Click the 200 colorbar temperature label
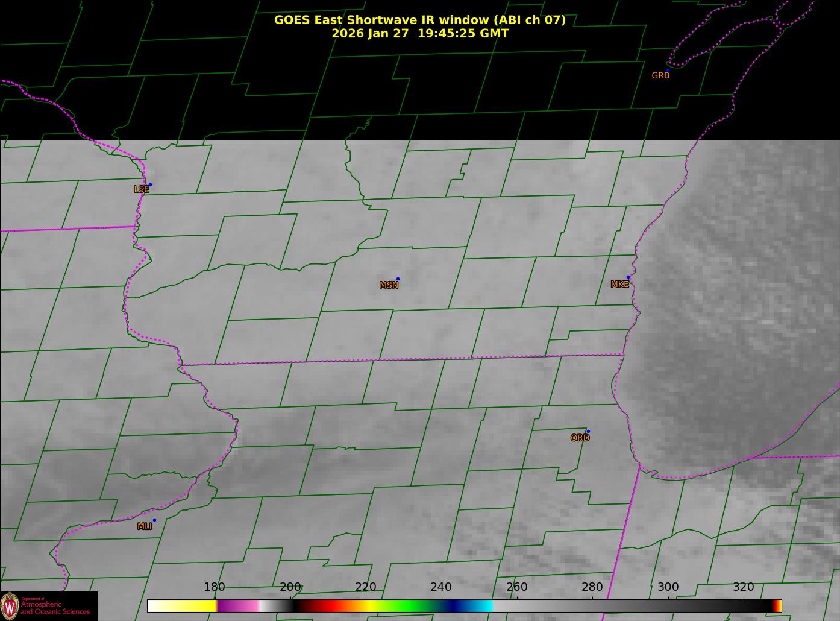Viewport: 840px width, 621px height. coord(290,587)
